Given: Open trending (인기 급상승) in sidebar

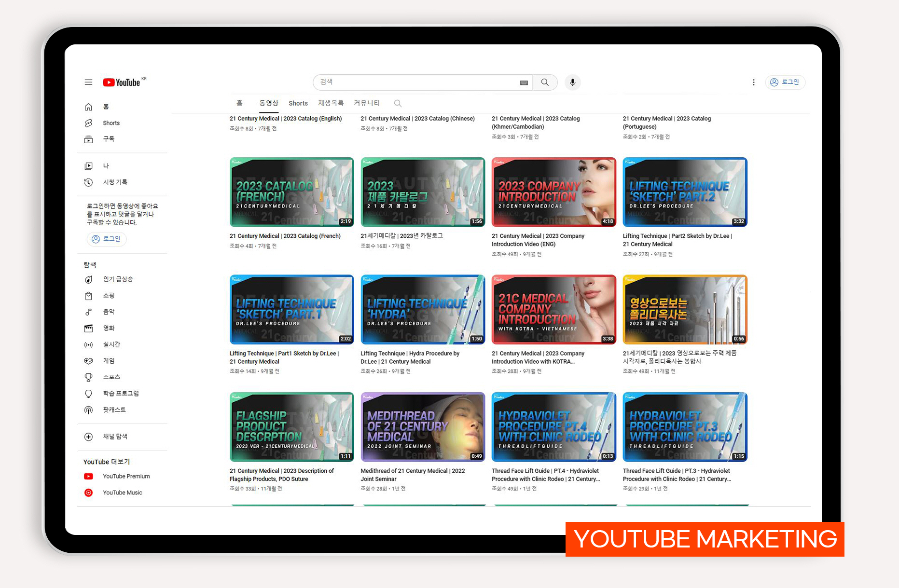Looking at the screenshot, I should click(x=118, y=279).
